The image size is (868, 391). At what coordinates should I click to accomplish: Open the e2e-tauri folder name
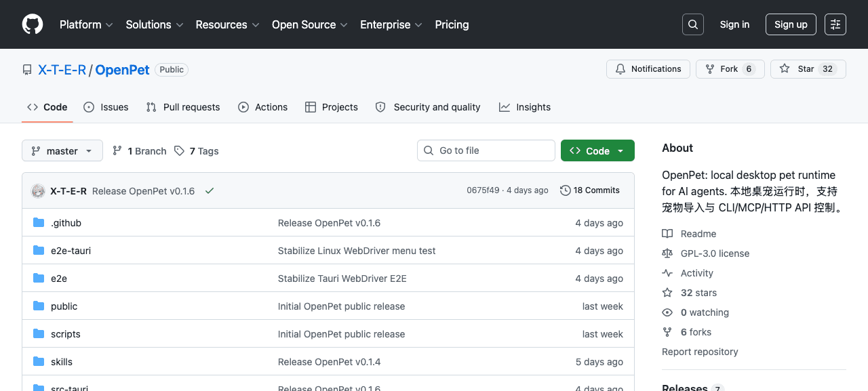[x=71, y=251]
